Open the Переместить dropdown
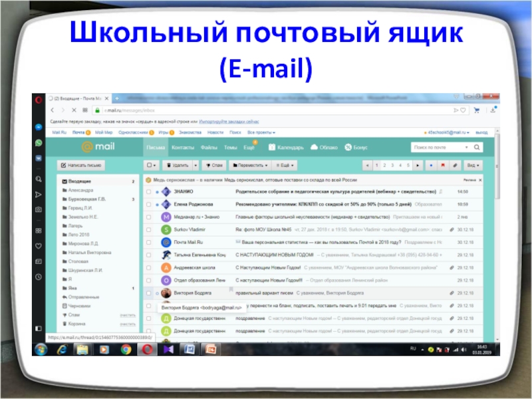This screenshot has height=399, width=532. [x=250, y=165]
